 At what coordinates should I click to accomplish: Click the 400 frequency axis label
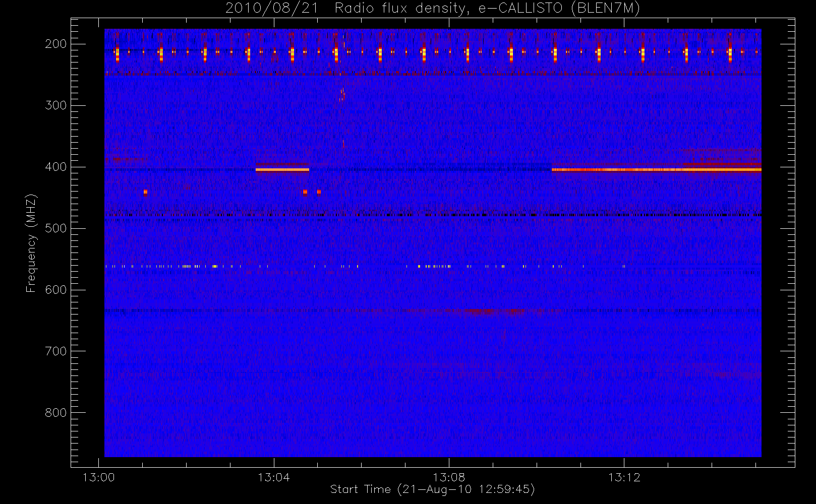pyautogui.click(x=55, y=167)
